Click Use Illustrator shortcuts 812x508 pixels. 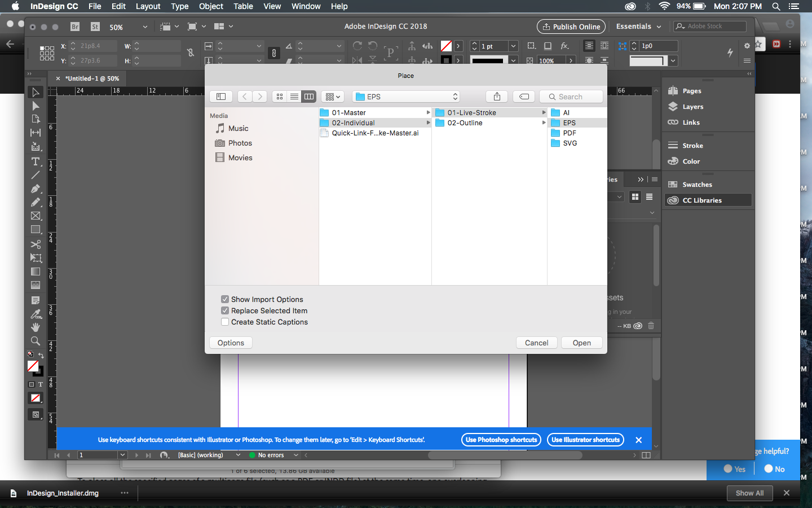click(x=585, y=440)
